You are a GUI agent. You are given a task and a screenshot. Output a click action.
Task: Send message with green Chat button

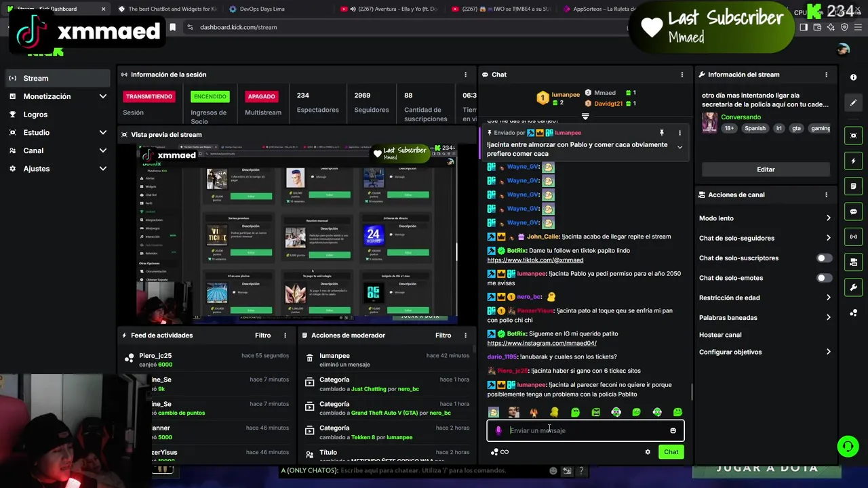point(671,452)
